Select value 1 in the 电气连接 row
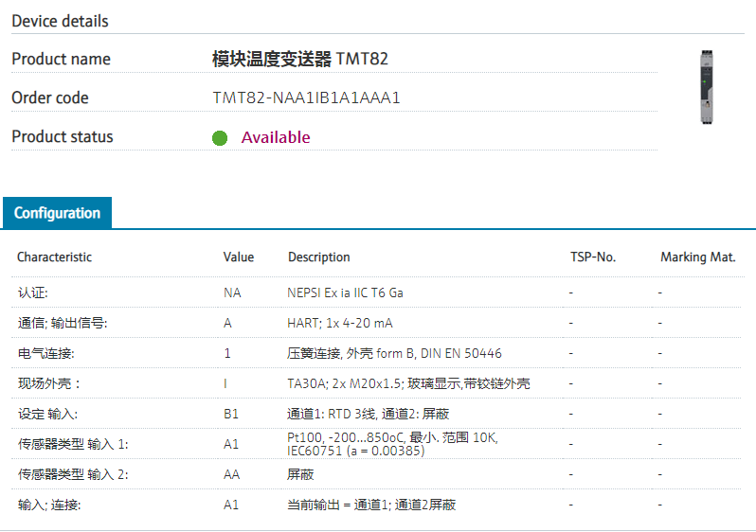The width and height of the screenshot is (756, 532). [x=227, y=353]
